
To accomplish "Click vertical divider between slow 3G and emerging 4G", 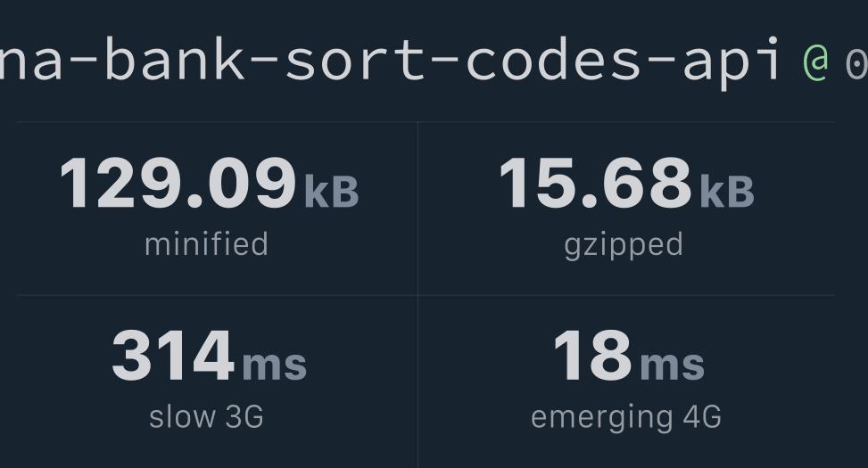I will coord(417,382).
